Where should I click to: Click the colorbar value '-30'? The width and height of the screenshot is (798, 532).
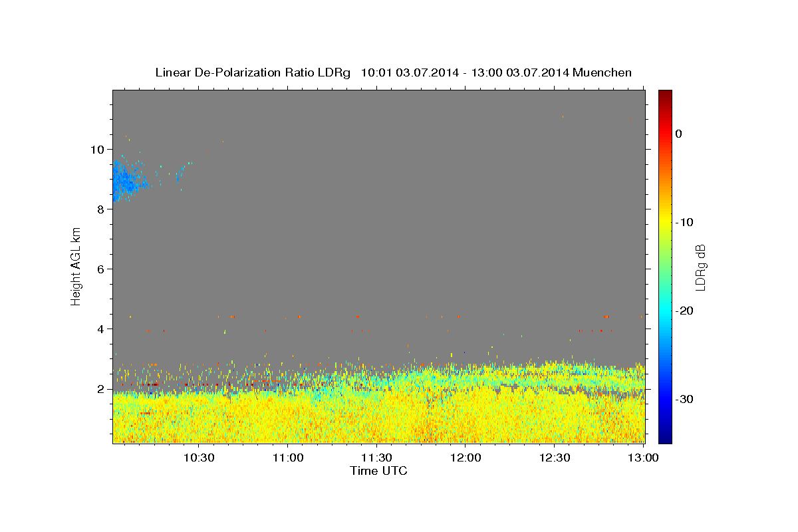coord(685,399)
